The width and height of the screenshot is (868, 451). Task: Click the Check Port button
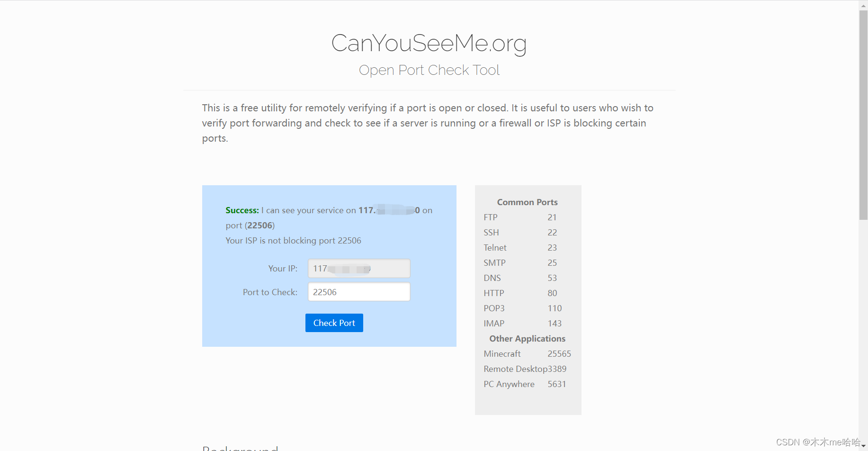pos(334,323)
